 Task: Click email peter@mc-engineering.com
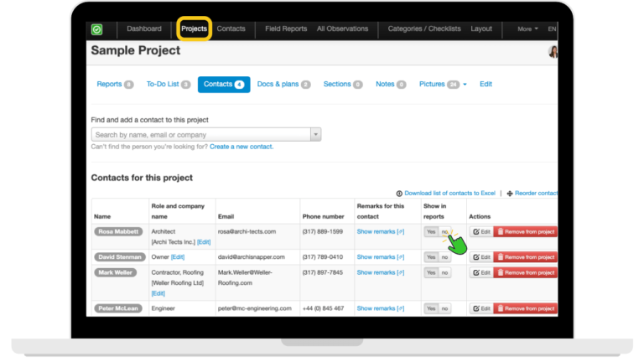[x=255, y=308]
